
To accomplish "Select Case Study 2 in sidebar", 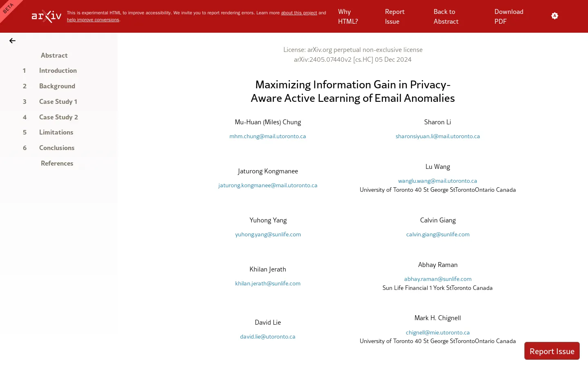I will 58,117.
